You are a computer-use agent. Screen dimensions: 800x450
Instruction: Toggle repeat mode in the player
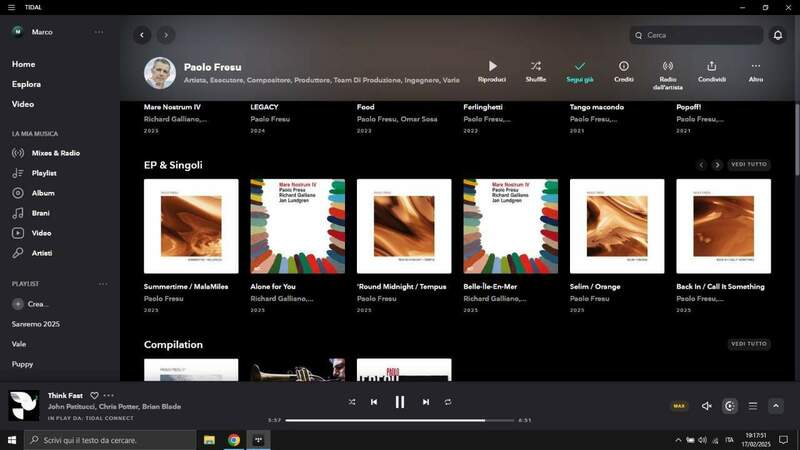click(x=448, y=402)
